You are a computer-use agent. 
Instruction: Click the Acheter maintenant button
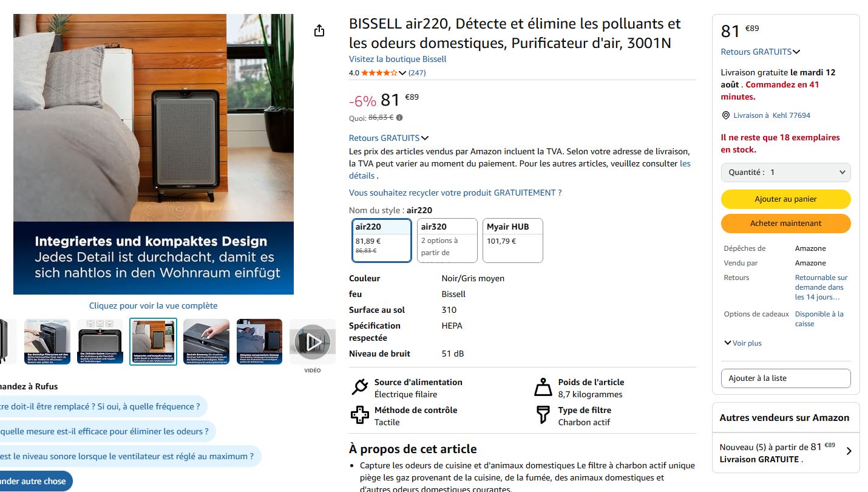coord(786,224)
